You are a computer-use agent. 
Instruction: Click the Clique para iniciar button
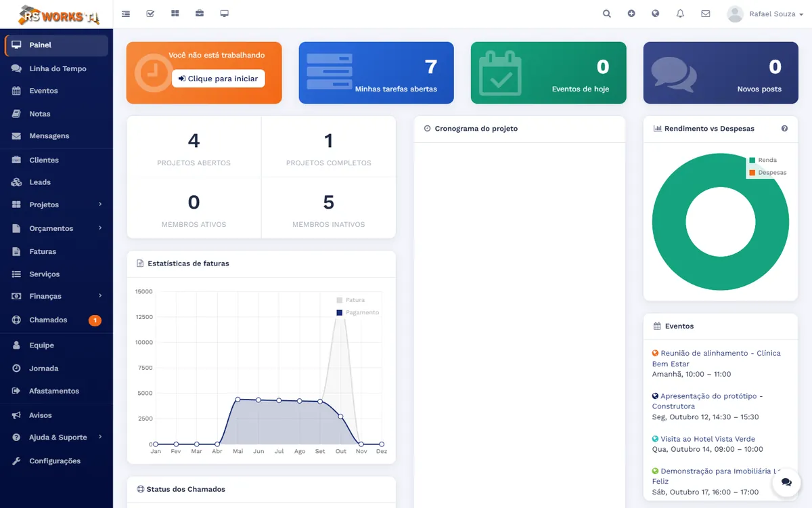tap(219, 79)
